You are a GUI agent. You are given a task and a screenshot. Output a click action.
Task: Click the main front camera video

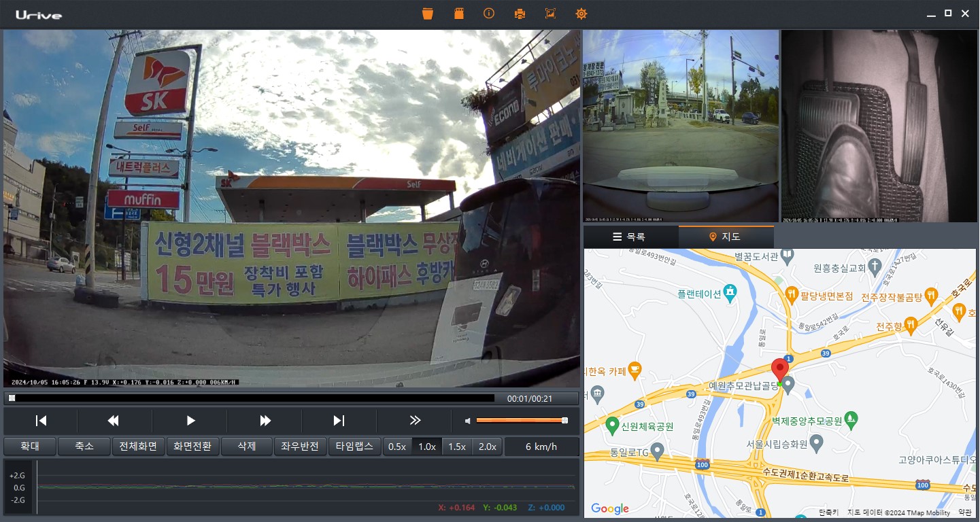coord(292,208)
